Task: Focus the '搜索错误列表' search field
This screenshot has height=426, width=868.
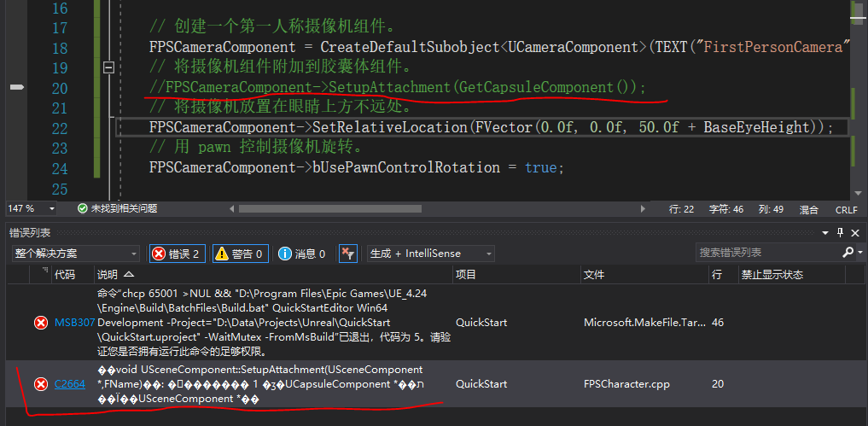Action: point(768,253)
